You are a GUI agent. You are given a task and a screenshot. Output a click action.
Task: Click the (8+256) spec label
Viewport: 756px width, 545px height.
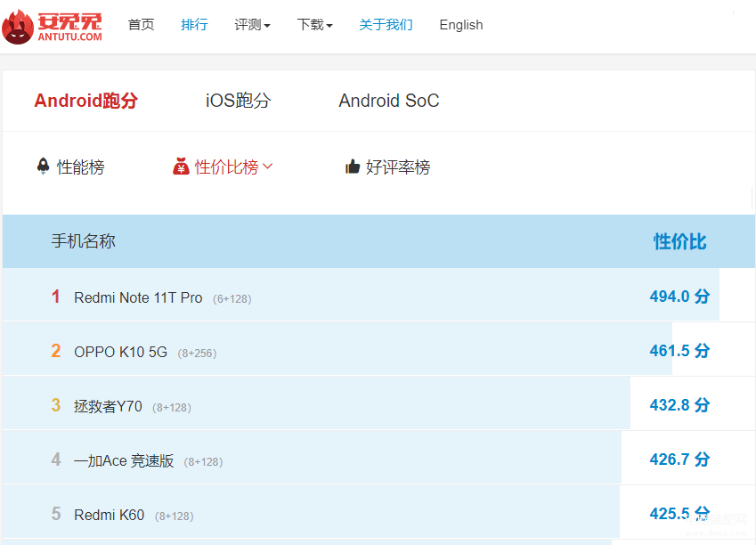[197, 354]
